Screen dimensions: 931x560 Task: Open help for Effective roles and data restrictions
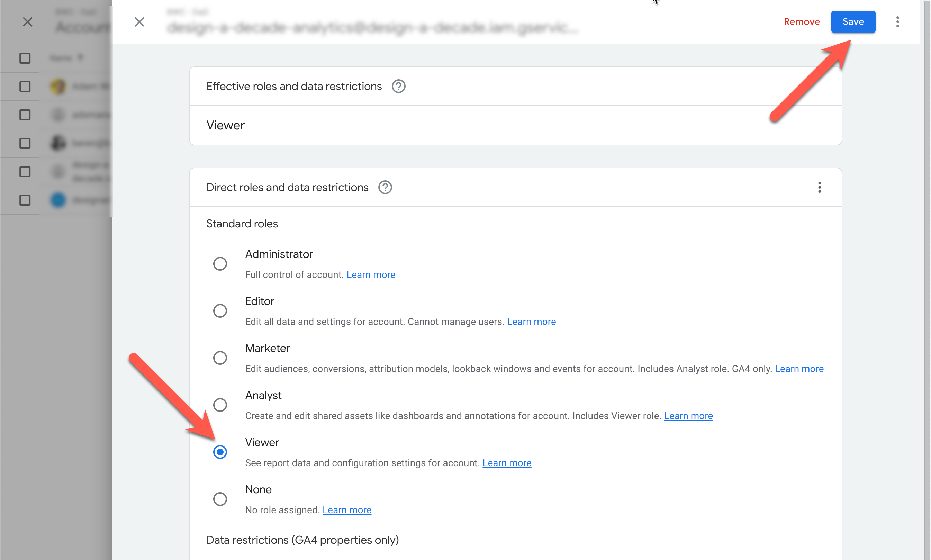pos(398,87)
